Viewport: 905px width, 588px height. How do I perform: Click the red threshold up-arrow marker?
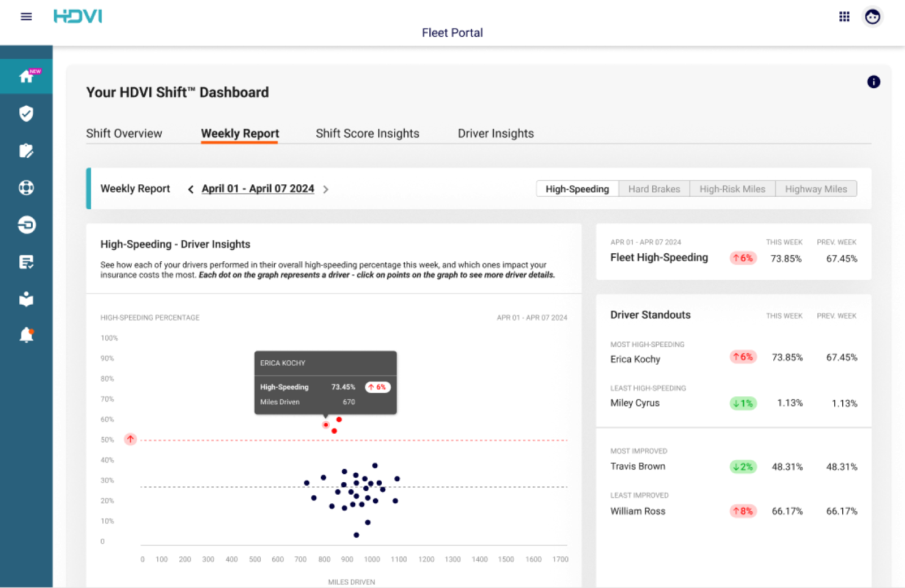pos(131,439)
